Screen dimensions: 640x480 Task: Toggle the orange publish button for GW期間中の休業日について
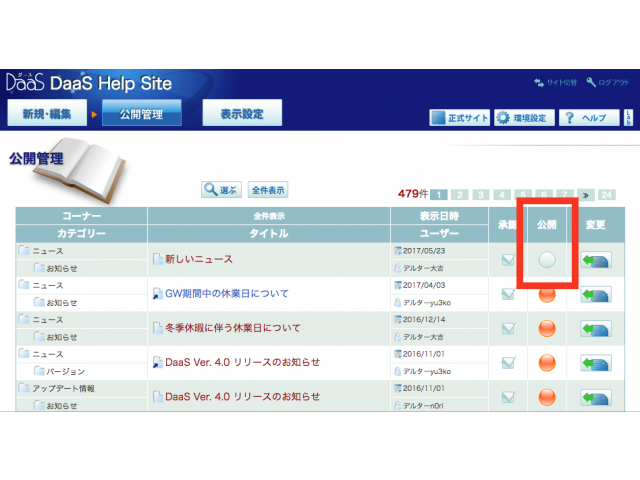click(546, 295)
